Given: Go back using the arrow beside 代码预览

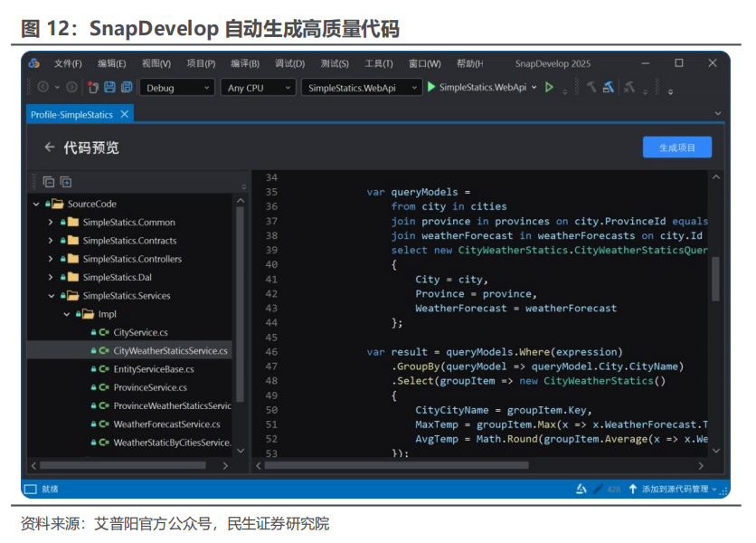Looking at the screenshot, I should (x=49, y=148).
